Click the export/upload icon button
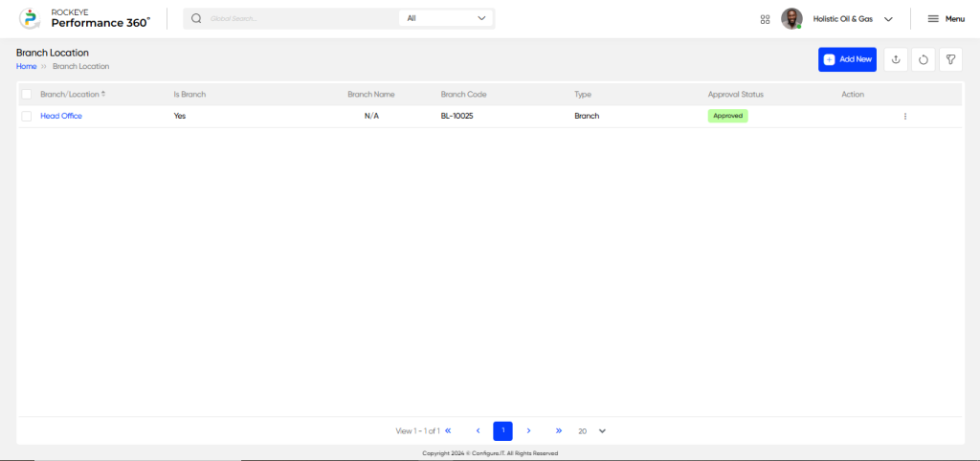Screen dimensions: 980x461 pos(896,59)
